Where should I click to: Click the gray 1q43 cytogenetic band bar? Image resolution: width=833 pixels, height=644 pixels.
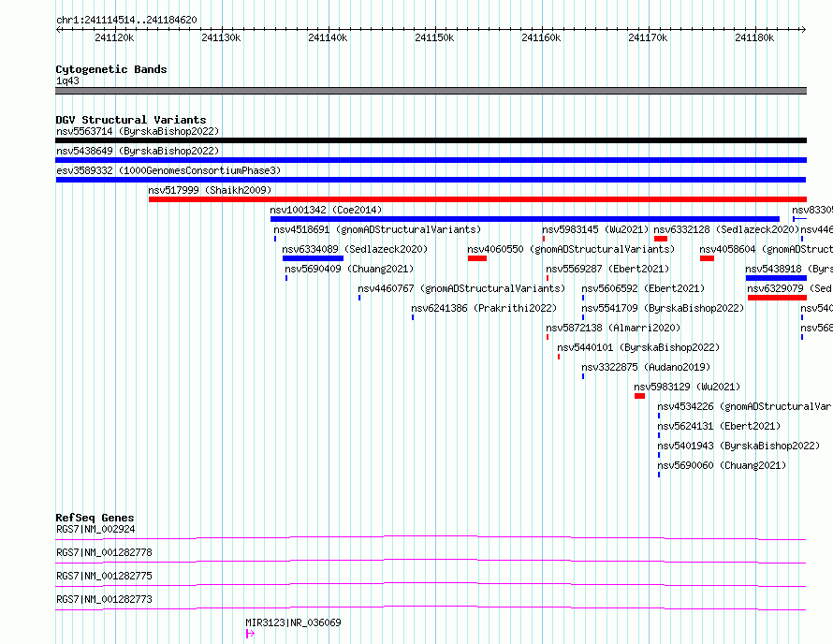431,91
